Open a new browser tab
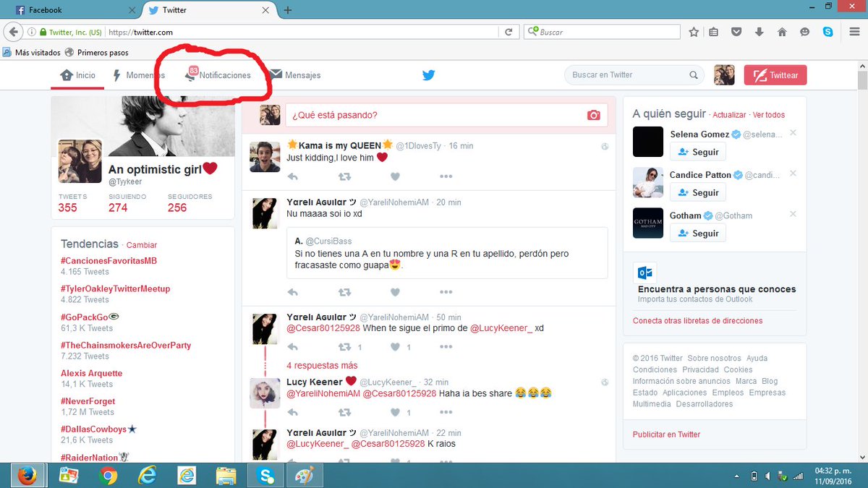The image size is (868, 488). (x=288, y=10)
